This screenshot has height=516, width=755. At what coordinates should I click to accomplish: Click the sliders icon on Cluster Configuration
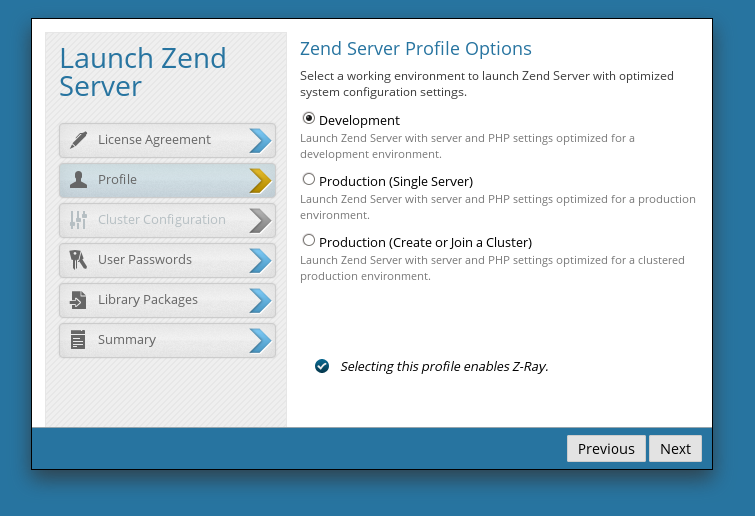(78, 219)
